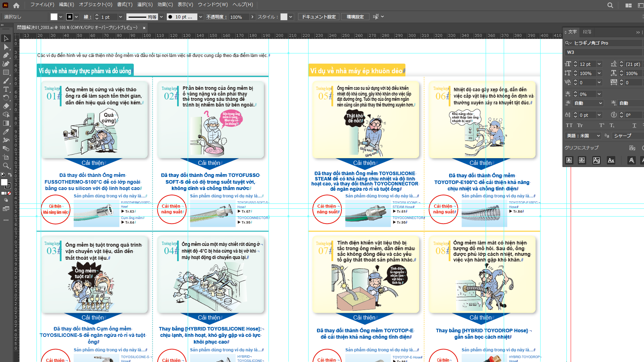Screen dimensions: 644x362
Task: Click the change screen mode icon
Action: [x=6, y=209]
